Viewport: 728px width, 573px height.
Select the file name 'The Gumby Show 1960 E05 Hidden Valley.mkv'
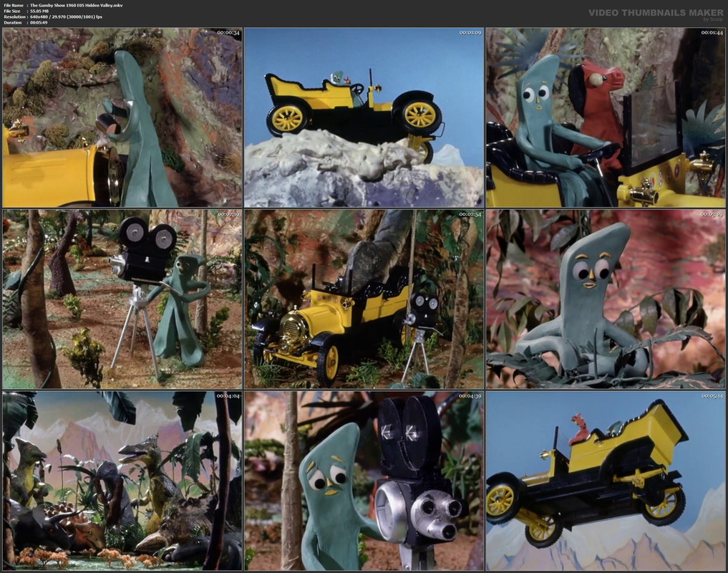coord(77,5)
